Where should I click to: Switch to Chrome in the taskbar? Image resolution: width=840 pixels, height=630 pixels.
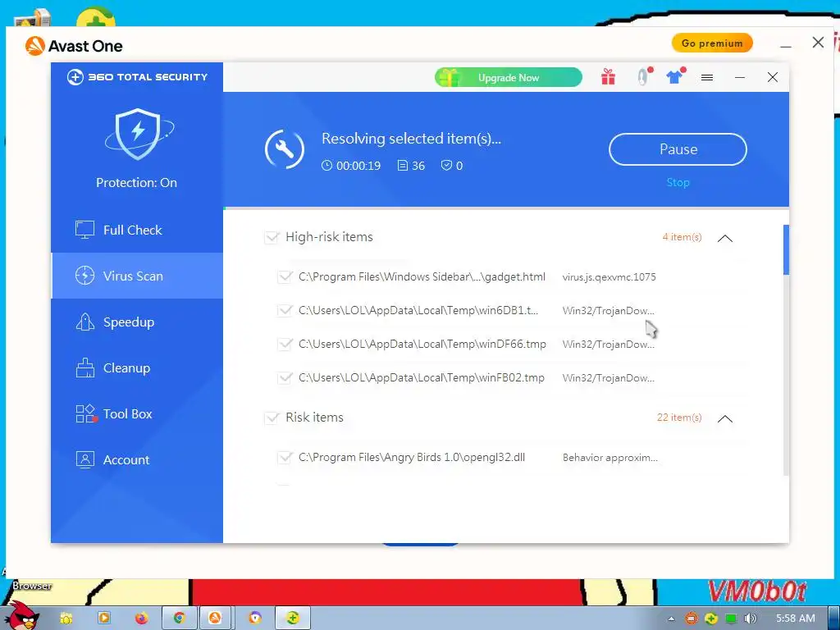(x=180, y=619)
